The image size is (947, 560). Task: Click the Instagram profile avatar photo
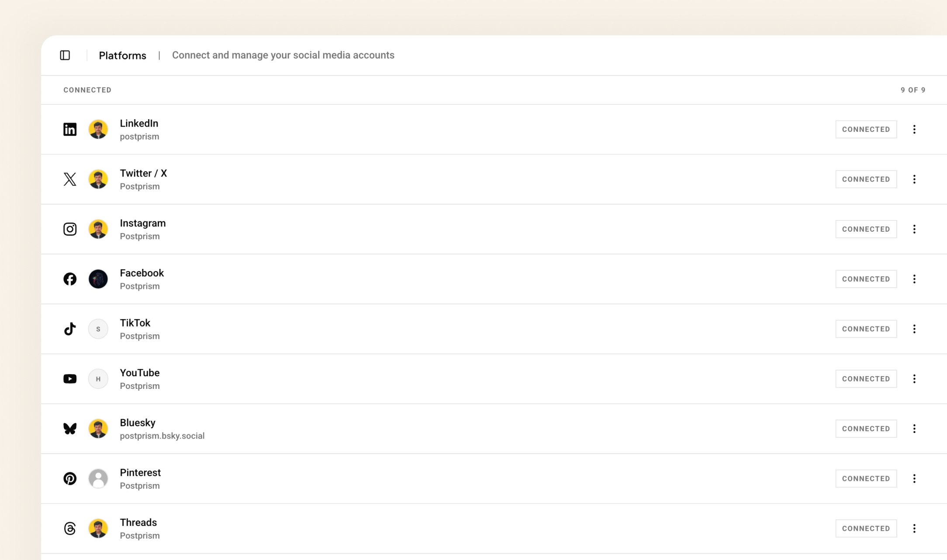98,229
